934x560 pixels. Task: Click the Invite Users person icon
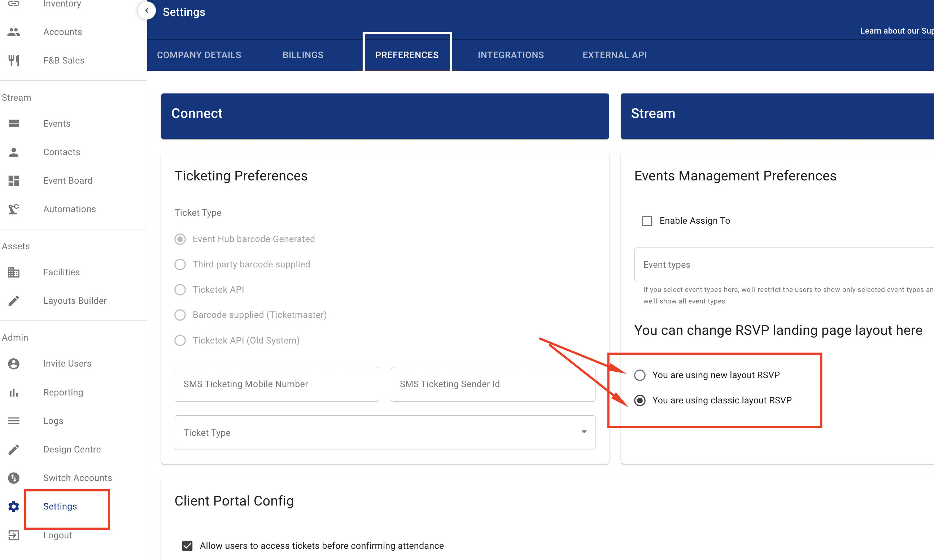click(x=14, y=363)
